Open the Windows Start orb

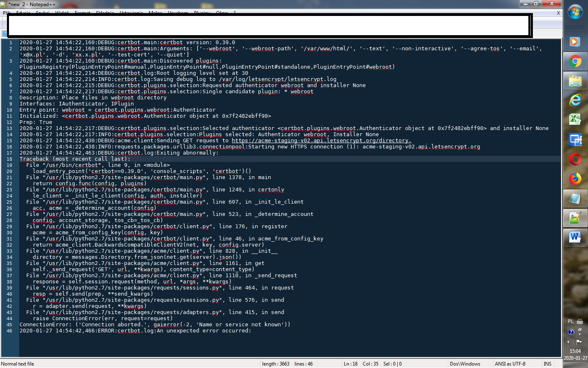pos(575,12)
